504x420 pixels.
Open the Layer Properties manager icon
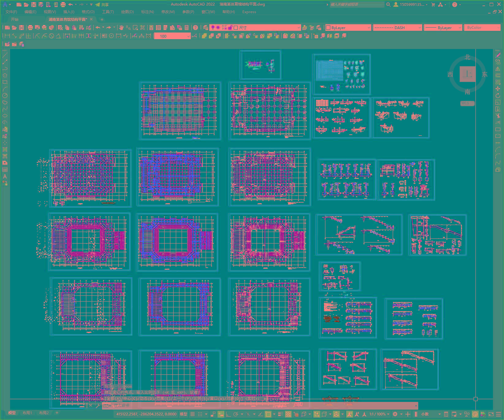click(206, 28)
